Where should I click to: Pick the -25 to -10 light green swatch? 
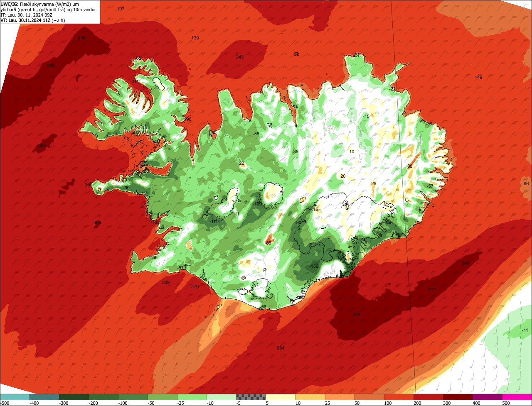point(192,397)
